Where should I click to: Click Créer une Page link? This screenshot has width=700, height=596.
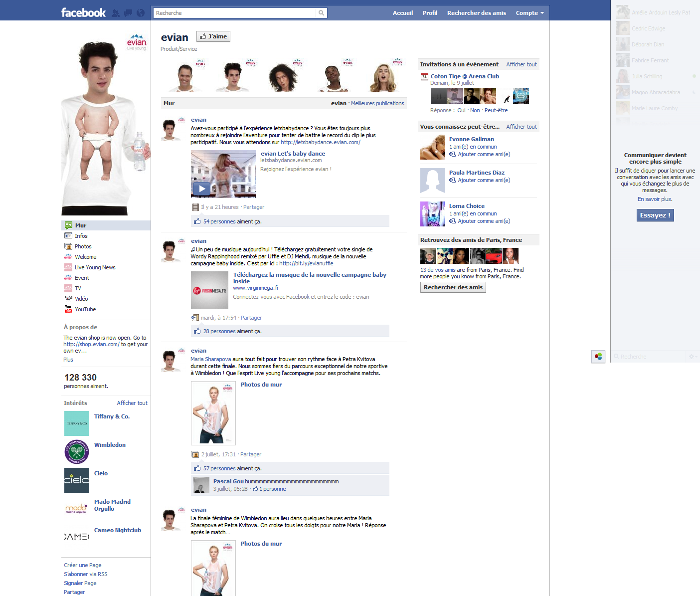(x=83, y=565)
